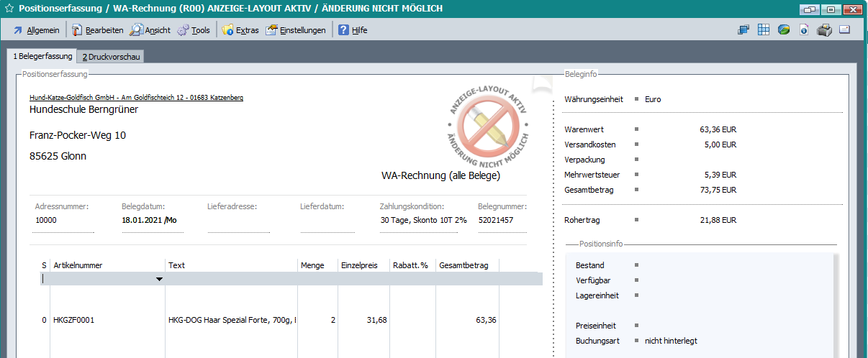Open the Bearbeiten menu
868x358 pixels.
[x=97, y=30]
